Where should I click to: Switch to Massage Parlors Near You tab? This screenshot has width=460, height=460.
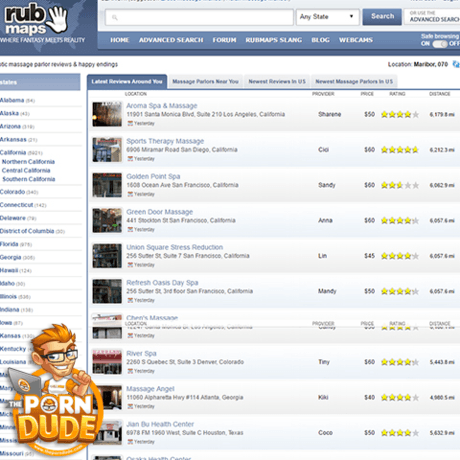pyautogui.click(x=205, y=82)
